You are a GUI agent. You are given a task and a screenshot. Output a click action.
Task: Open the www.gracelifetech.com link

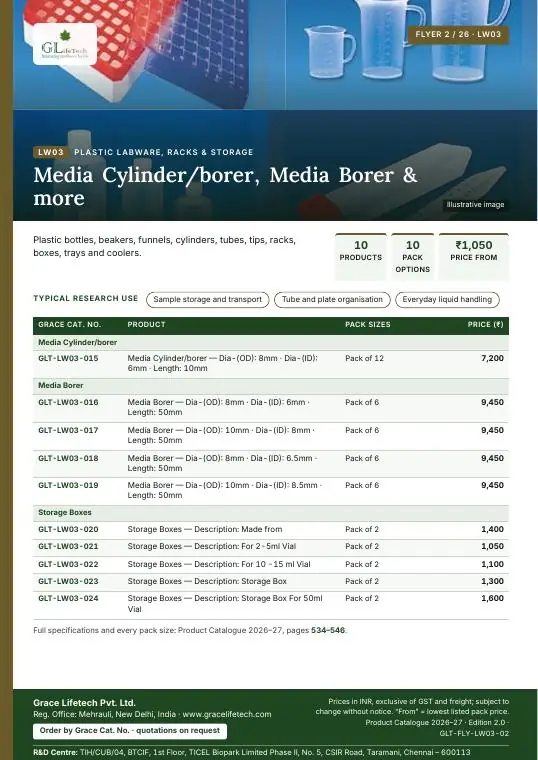227,714
